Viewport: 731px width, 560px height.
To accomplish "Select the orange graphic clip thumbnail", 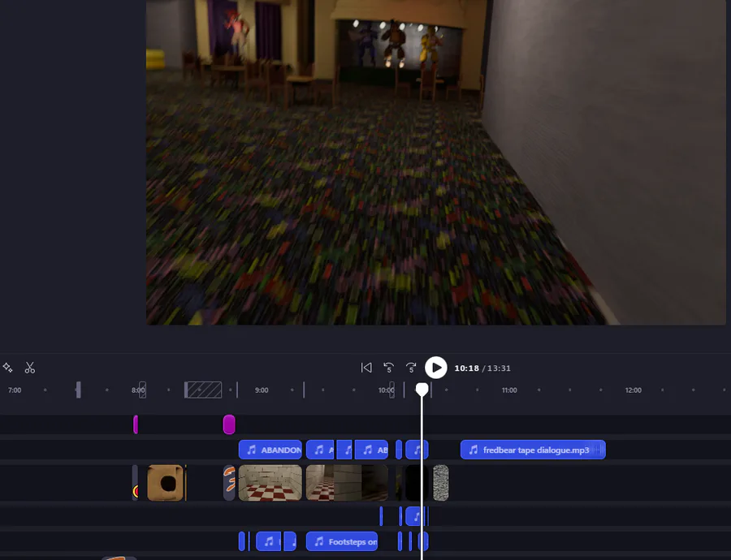I will 229,483.
